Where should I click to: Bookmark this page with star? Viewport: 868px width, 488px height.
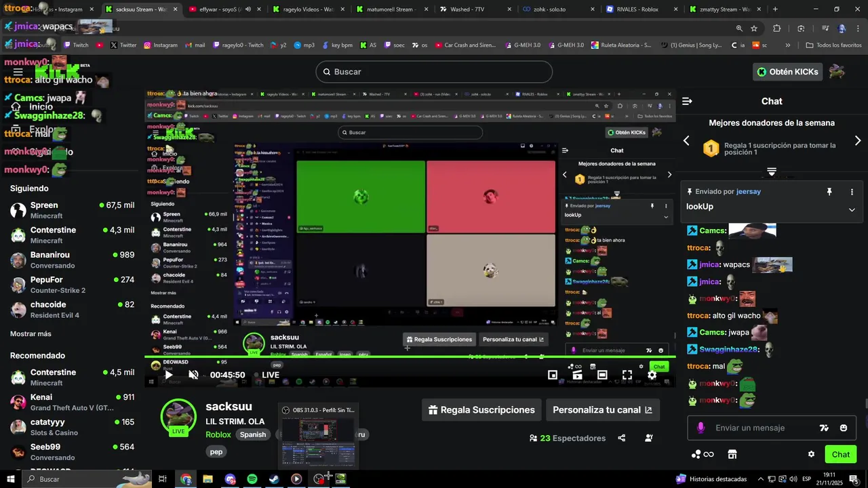(754, 28)
